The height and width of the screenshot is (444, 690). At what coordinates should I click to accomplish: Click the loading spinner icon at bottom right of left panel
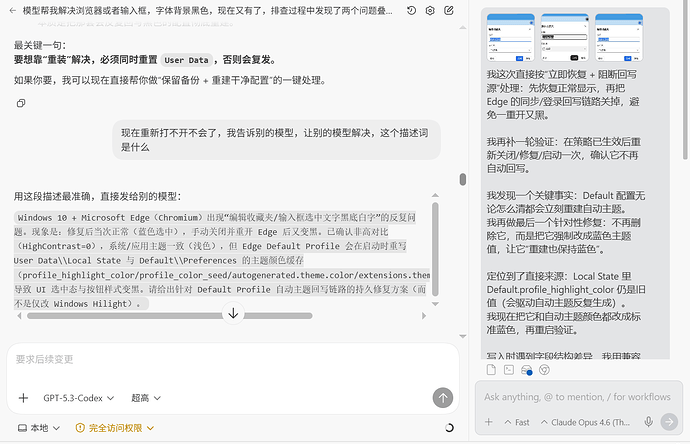(x=449, y=428)
